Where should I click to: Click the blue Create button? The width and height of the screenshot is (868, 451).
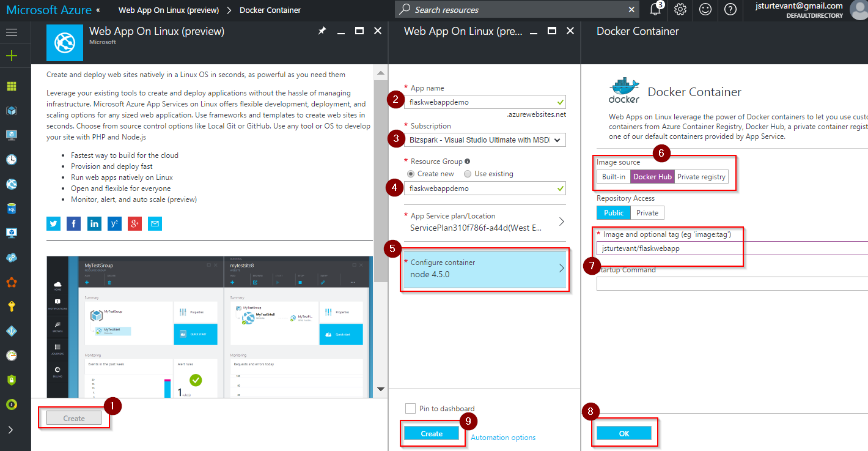(432, 433)
